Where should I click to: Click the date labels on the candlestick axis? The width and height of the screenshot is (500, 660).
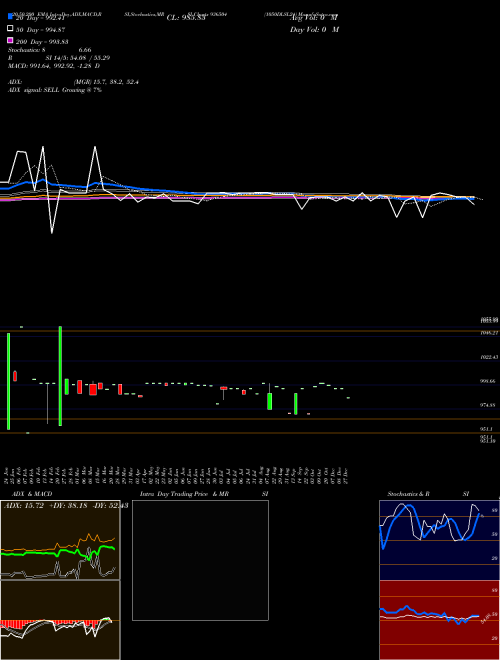click(178, 476)
